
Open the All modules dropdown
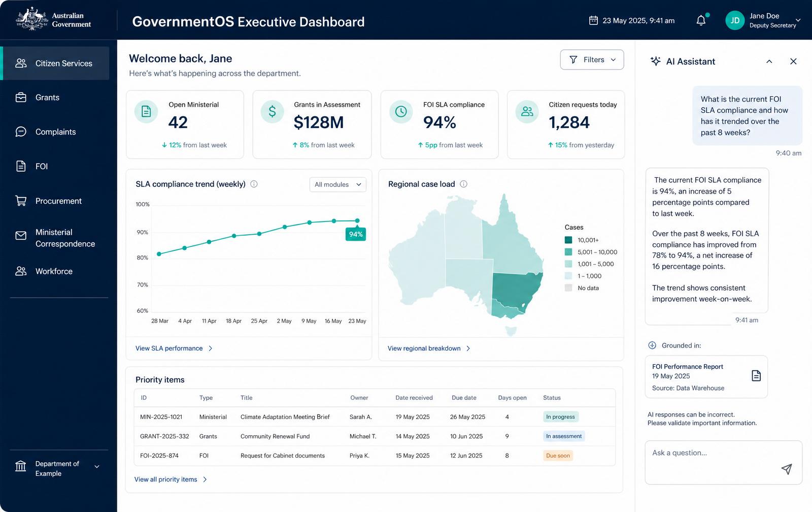(337, 184)
